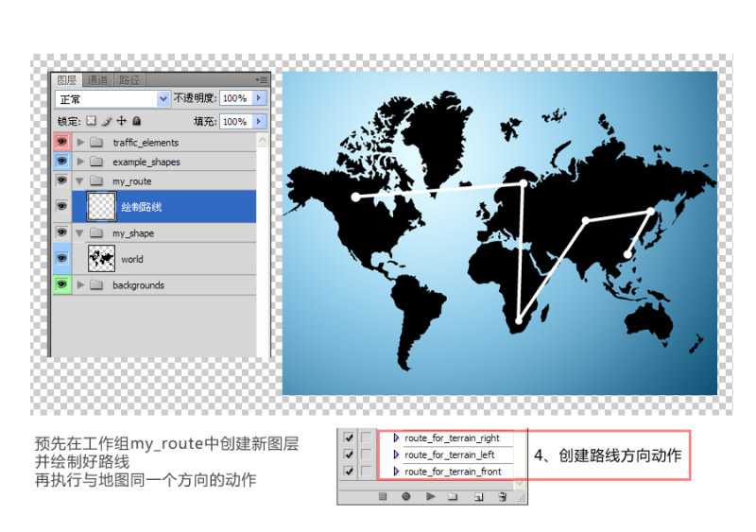This screenshot has width=756, height=532.
Task: Toggle 绘制路线 layer visibility eye
Action: point(61,206)
